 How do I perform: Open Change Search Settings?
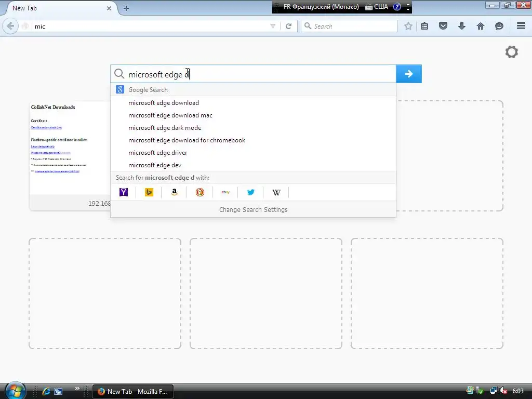click(x=253, y=210)
